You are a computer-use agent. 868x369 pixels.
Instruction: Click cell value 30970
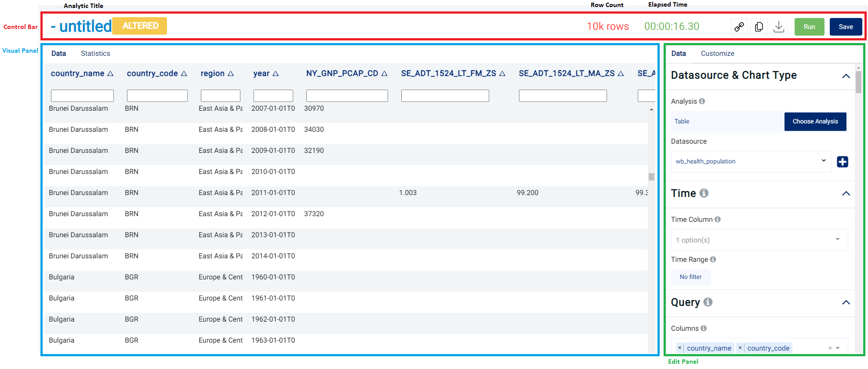314,108
